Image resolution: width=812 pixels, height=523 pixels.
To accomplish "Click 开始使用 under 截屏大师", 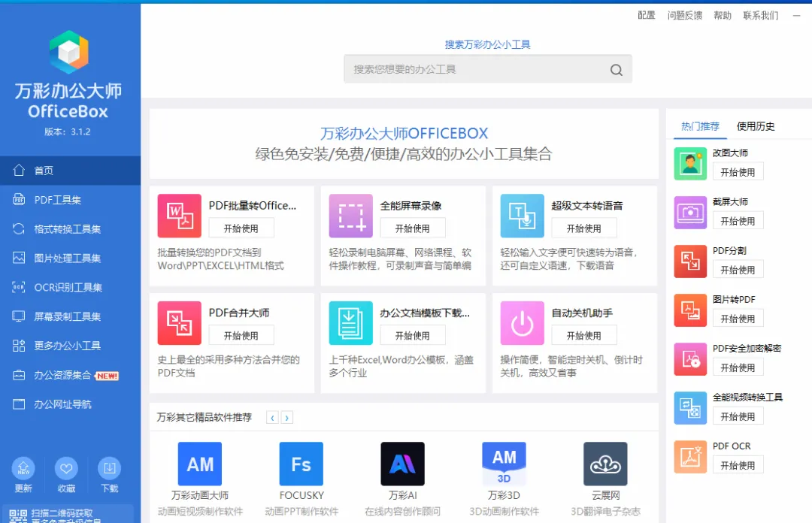I will pos(738,221).
